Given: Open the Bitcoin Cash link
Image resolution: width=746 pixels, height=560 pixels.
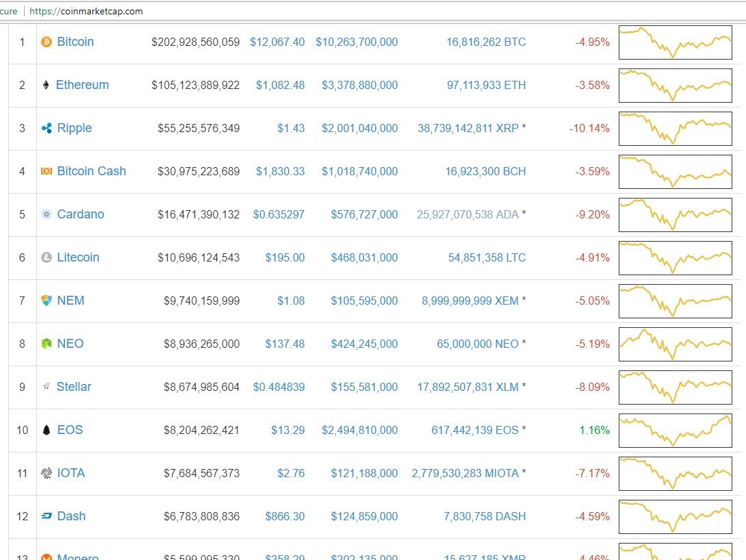Looking at the screenshot, I should point(91,171).
